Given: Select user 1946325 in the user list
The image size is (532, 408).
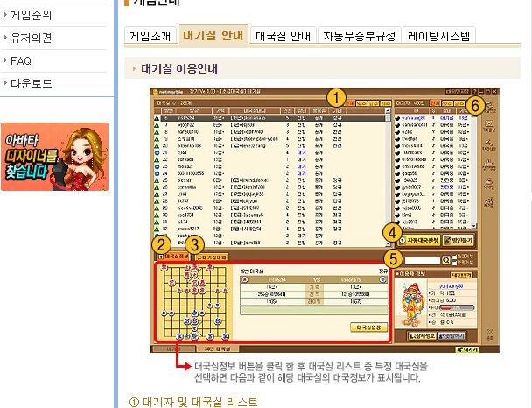Looking at the screenshot, I should click(432, 180).
